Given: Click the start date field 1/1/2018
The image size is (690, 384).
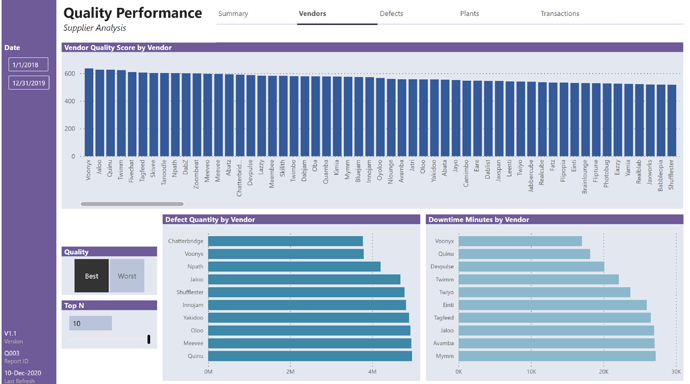Looking at the screenshot, I should tap(28, 65).
